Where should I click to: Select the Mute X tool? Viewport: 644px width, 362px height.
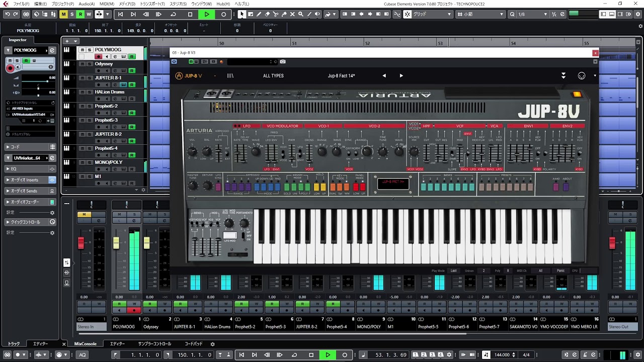[x=292, y=14]
